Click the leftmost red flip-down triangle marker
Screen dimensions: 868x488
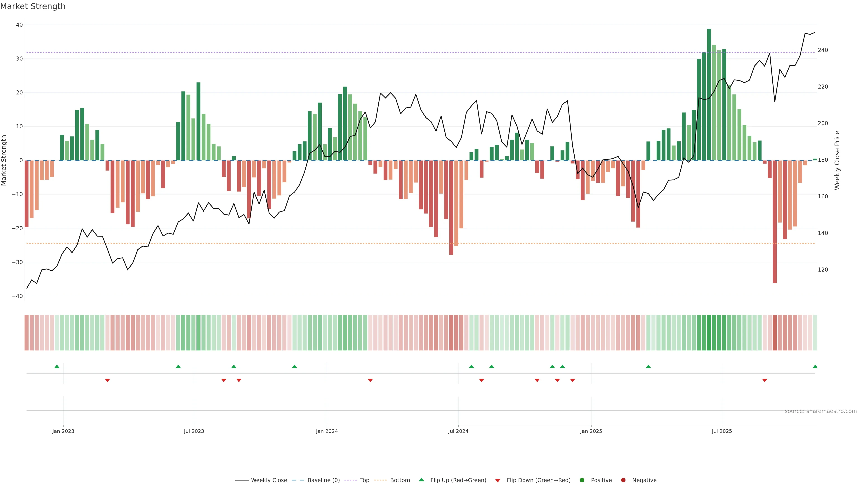tap(108, 380)
